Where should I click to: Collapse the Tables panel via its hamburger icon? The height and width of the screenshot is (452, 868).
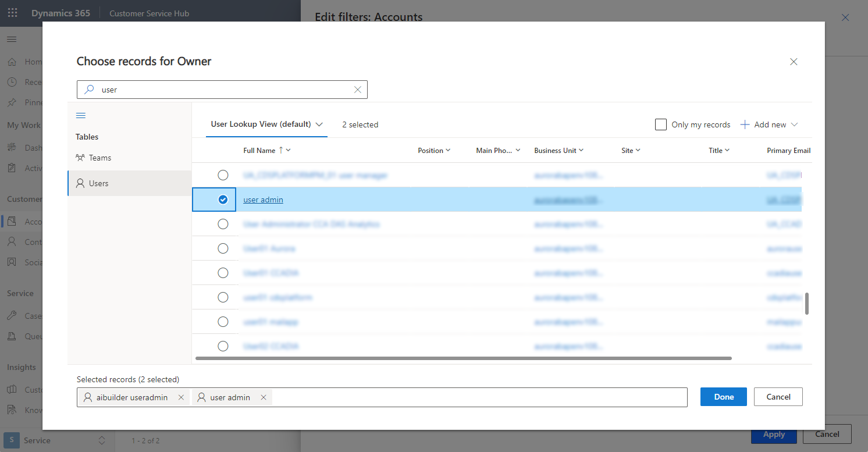80,115
